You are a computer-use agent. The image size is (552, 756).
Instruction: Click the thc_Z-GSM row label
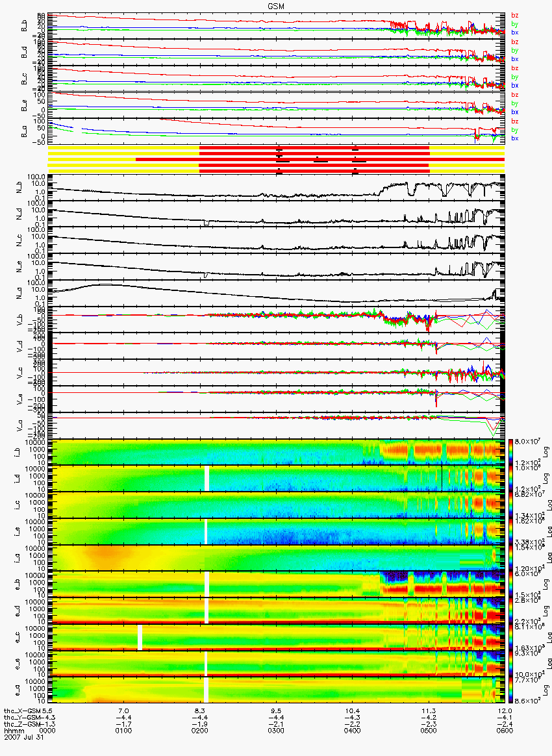(22, 724)
